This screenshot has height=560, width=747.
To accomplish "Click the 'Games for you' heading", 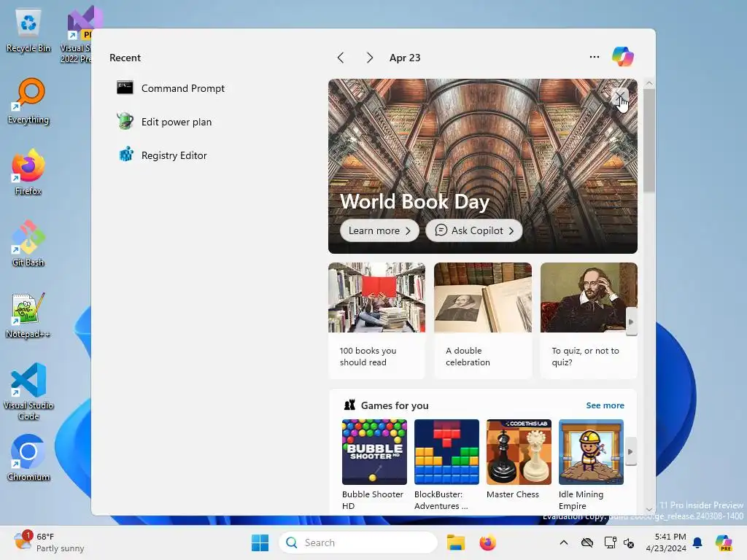I will (x=395, y=405).
